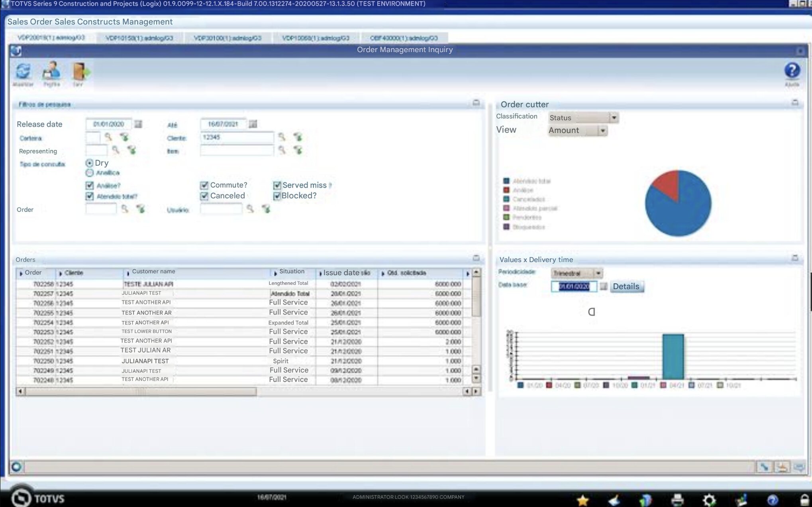Click magnifier lookup icon next to Cliente field

(282, 137)
